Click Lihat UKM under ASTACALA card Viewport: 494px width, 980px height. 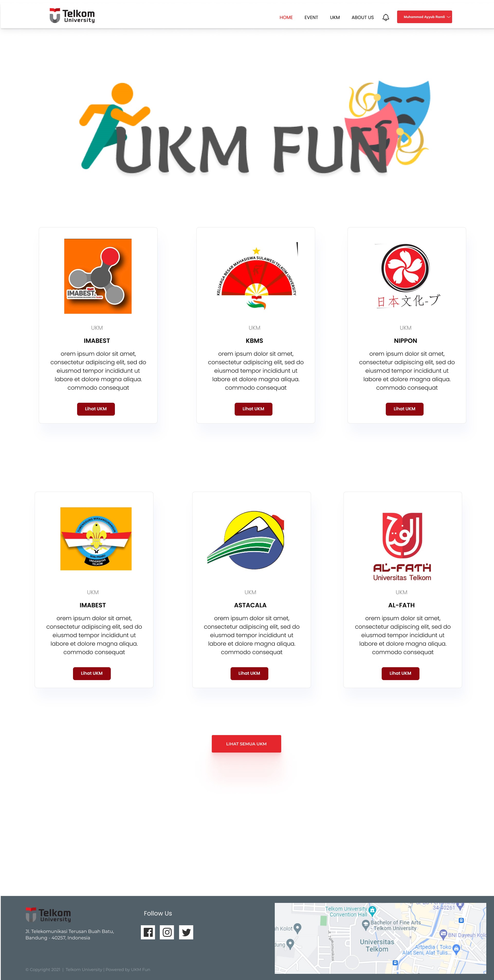[249, 673]
